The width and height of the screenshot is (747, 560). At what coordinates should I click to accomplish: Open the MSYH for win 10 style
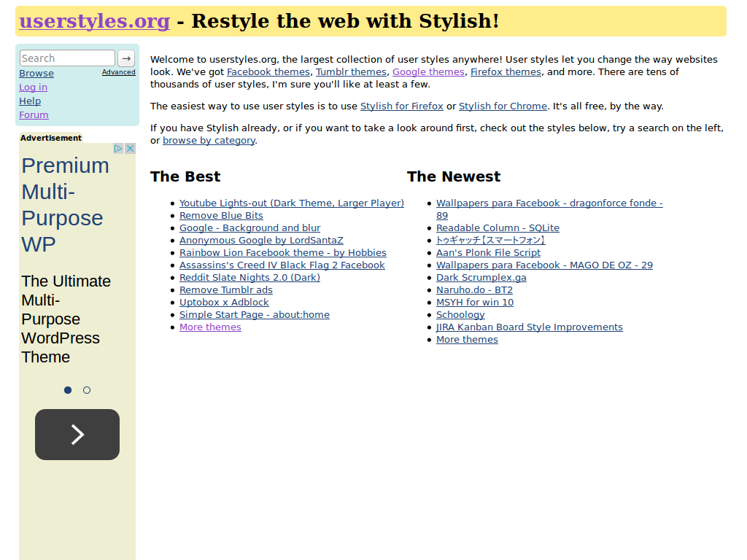[x=475, y=303]
